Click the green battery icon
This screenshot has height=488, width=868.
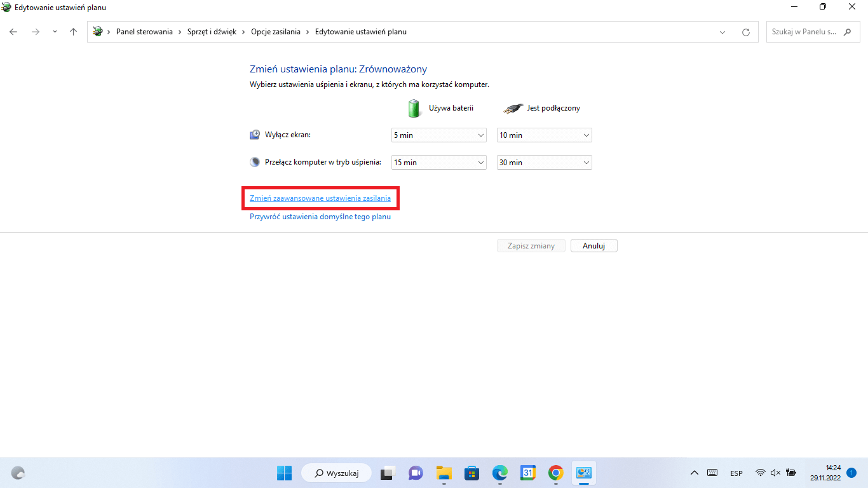coord(414,108)
